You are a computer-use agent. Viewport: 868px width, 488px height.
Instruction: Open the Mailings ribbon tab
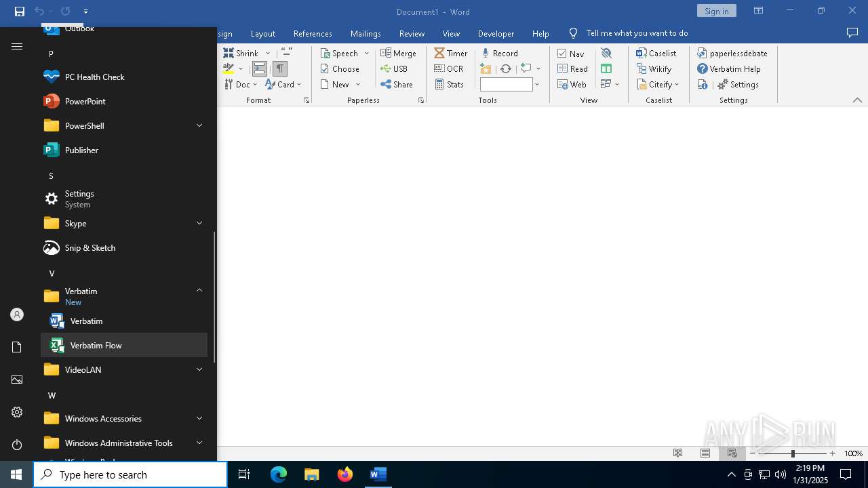pyautogui.click(x=366, y=33)
